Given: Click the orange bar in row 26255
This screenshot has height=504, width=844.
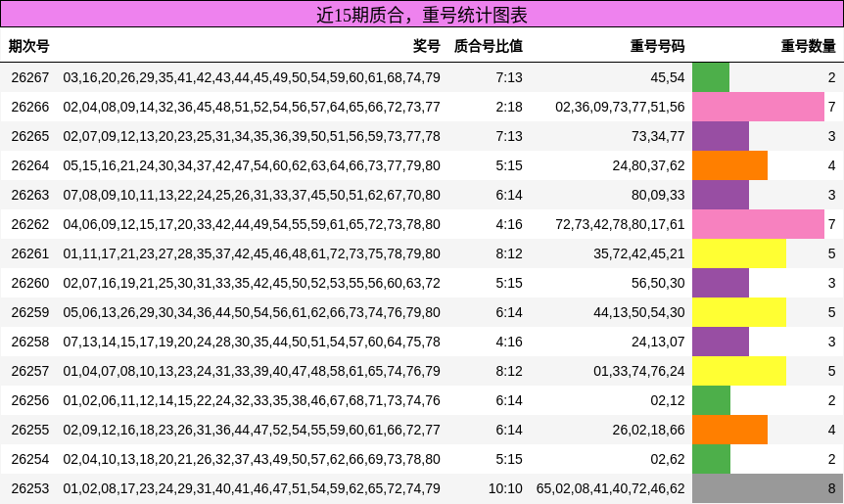Looking at the screenshot, I should click(x=729, y=430).
